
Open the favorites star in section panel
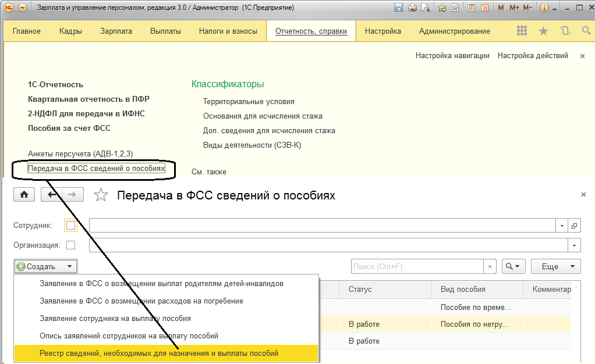543,31
